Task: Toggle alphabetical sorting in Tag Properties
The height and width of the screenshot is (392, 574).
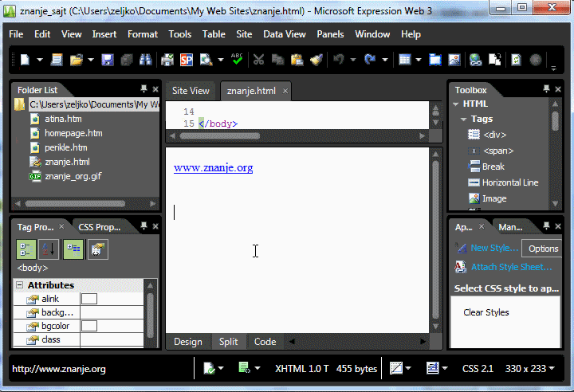Action: [x=49, y=249]
